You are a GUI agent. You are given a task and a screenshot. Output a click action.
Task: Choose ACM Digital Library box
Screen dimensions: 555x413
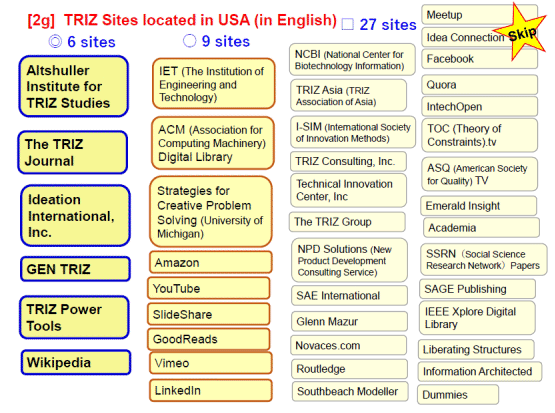point(213,143)
